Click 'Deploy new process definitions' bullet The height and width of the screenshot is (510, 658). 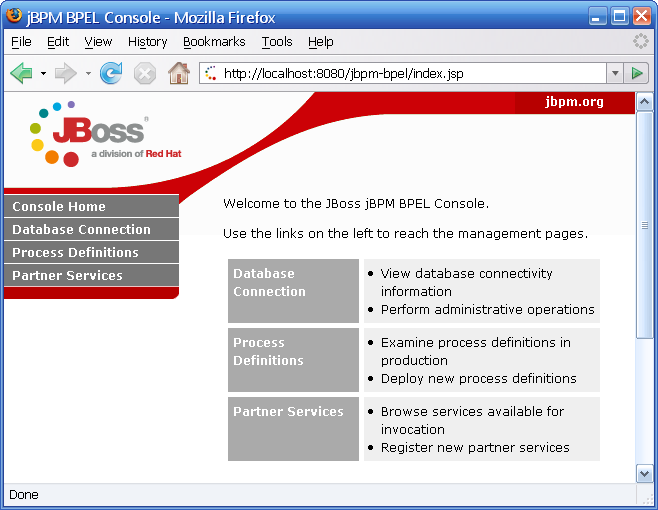(478, 379)
